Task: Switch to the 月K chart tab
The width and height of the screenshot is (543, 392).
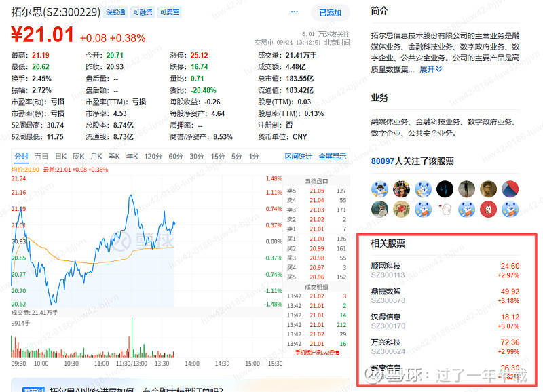Action: (96, 157)
